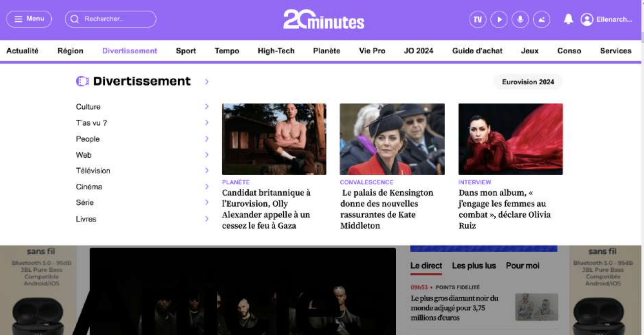The image size is (644, 336).
Task: Open the JO 2024 menu item
Action: 419,51
